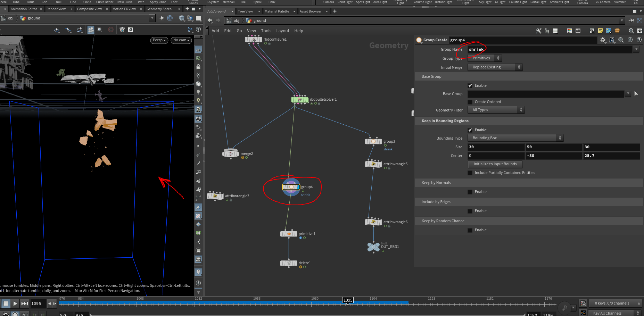Open the Layout menu in network editor

[282, 31]
